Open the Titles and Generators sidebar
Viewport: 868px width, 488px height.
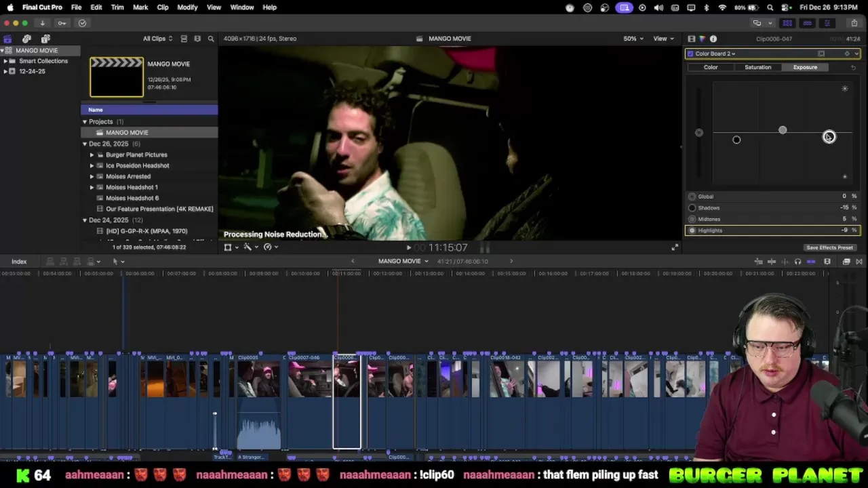click(45, 39)
